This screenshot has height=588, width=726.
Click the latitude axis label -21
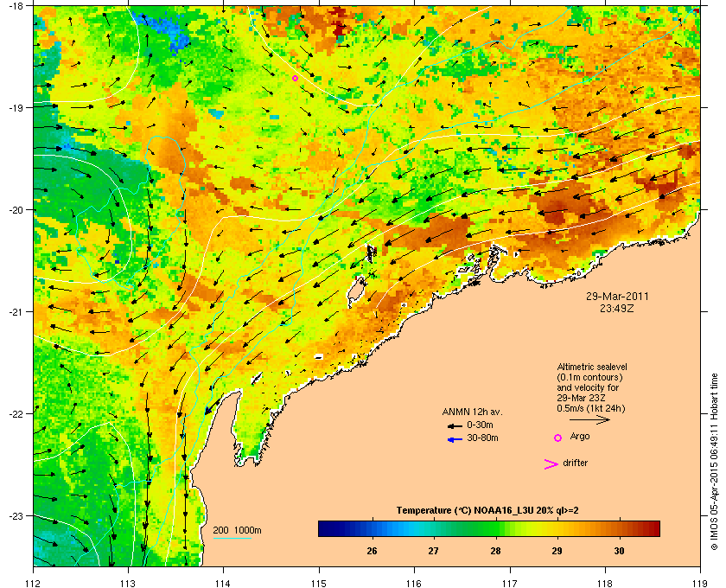click(x=16, y=312)
